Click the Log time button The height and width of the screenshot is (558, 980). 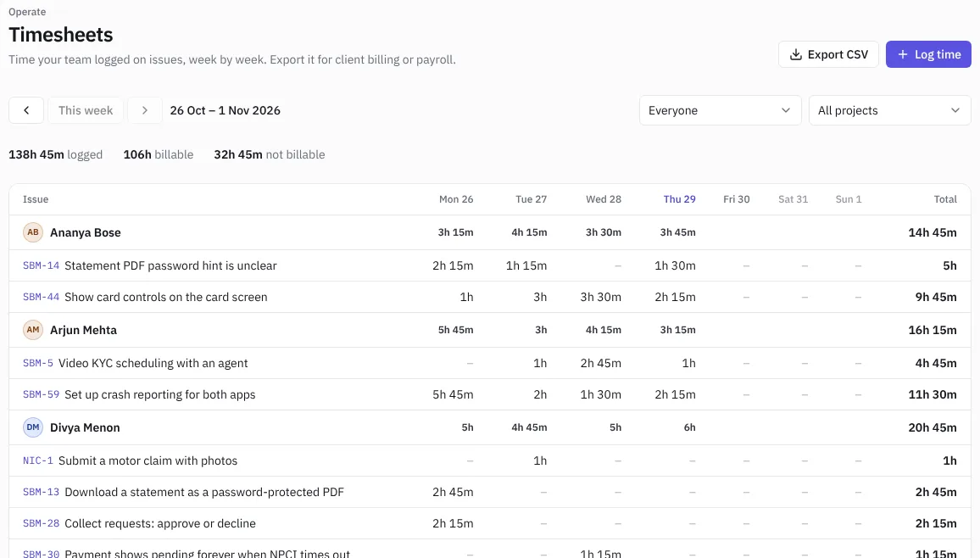pos(928,54)
